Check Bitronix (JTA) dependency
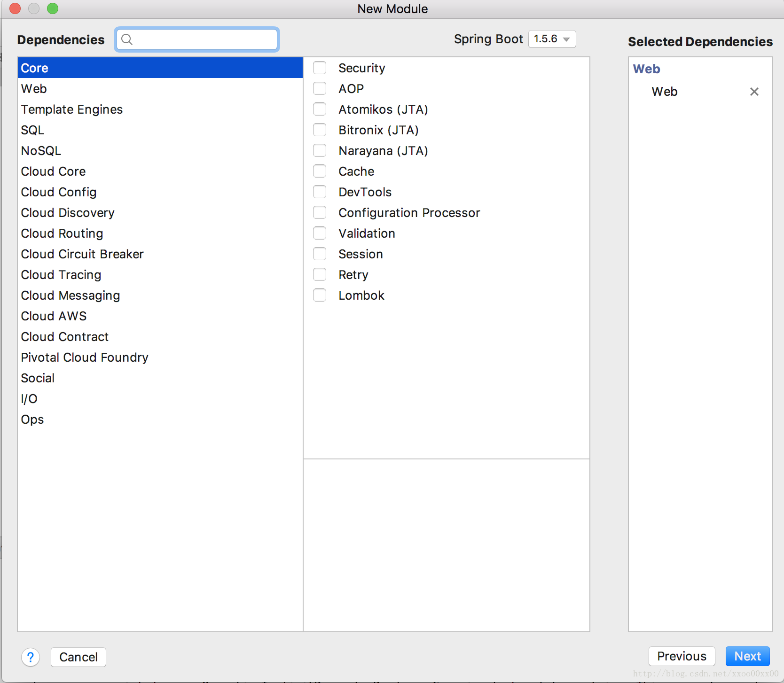Image resolution: width=784 pixels, height=683 pixels. (x=320, y=130)
